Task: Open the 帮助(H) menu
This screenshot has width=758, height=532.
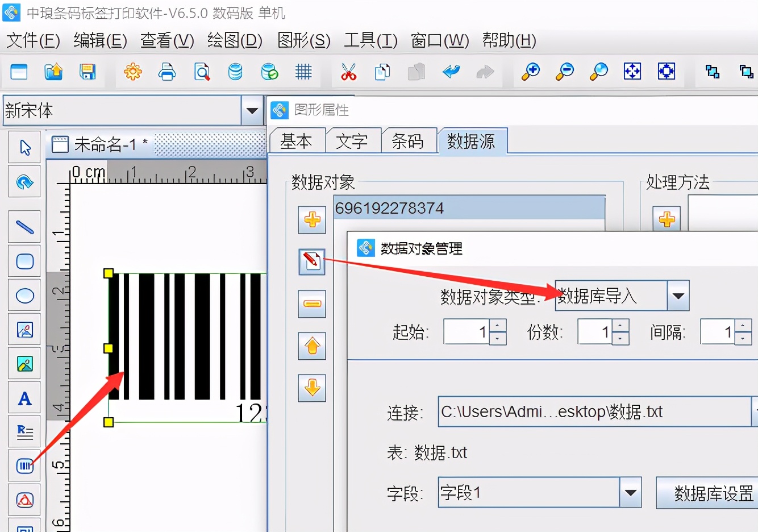Action: [x=509, y=40]
